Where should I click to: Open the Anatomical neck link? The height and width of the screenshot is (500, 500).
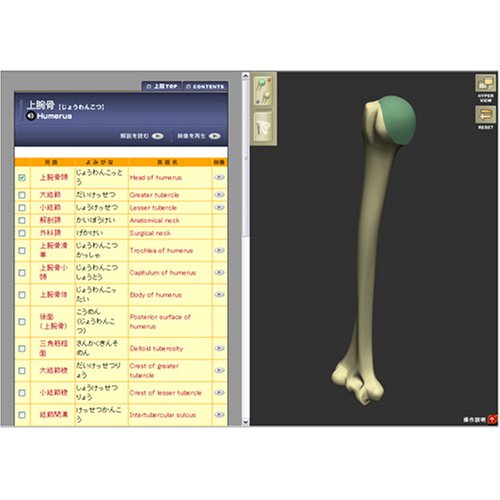(x=155, y=220)
